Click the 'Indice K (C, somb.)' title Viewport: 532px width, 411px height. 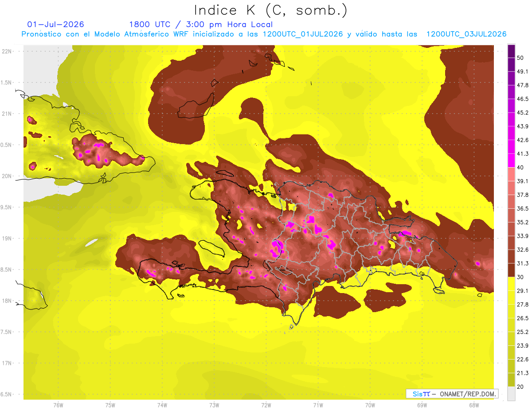(x=270, y=10)
